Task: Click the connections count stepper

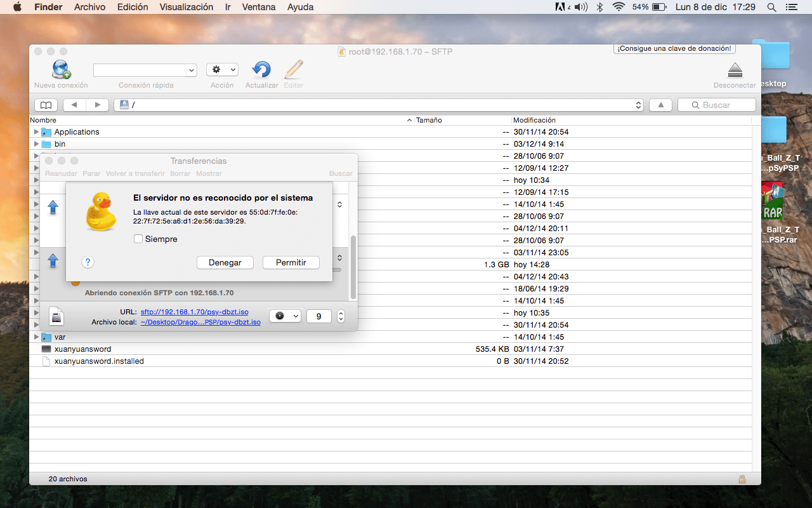Action: click(341, 316)
